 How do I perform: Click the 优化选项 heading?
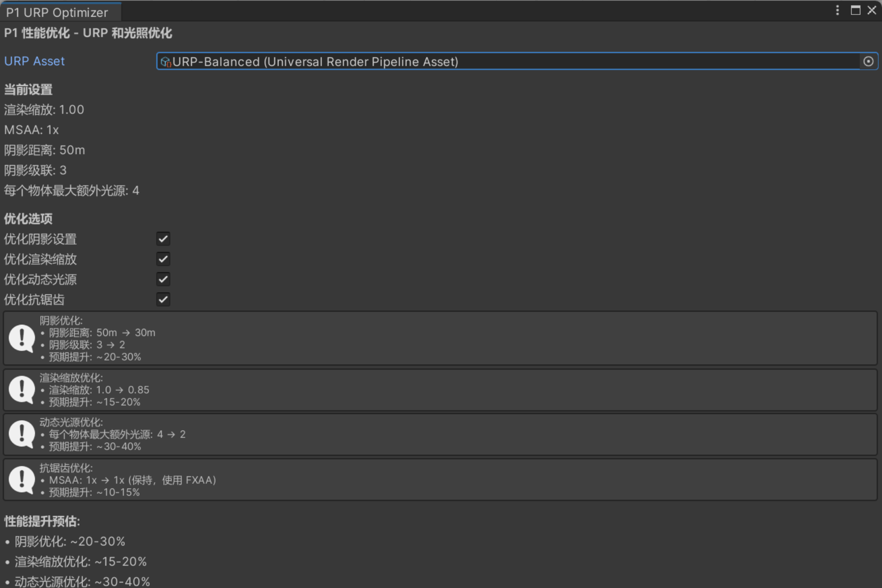pos(28,219)
